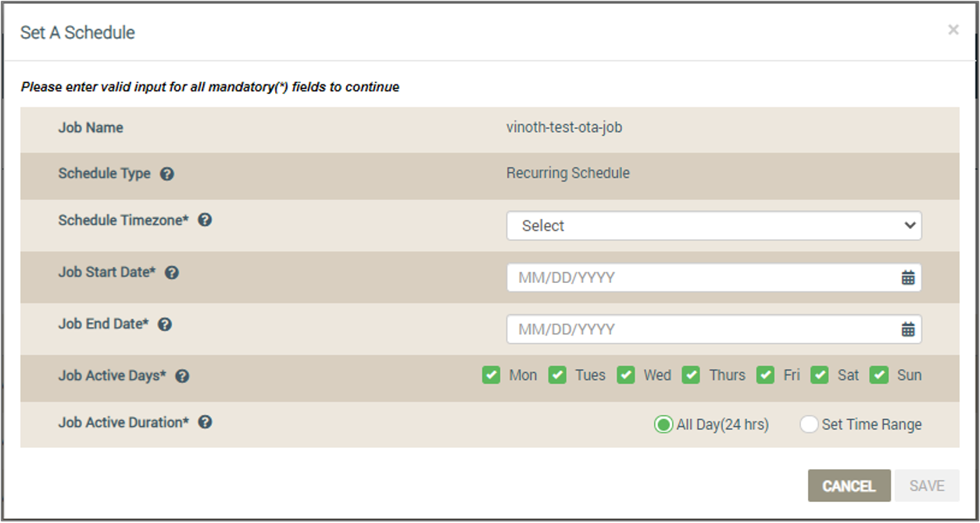This screenshot has height=523, width=980.
Task: Focus the Job End Date input field
Action: [x=714, y=329]
